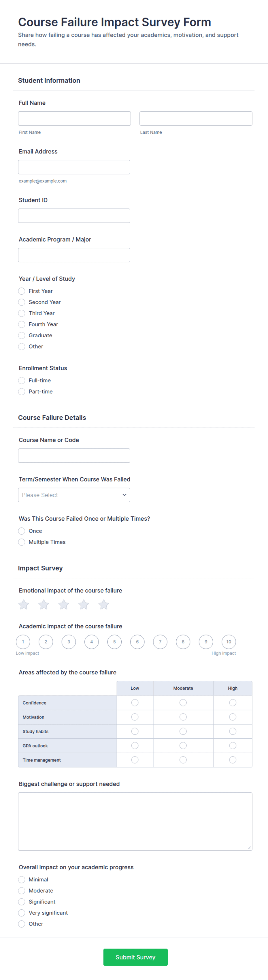The image size is (268, 980).
Task: Select Low for Time management
Action: [135, 760]
